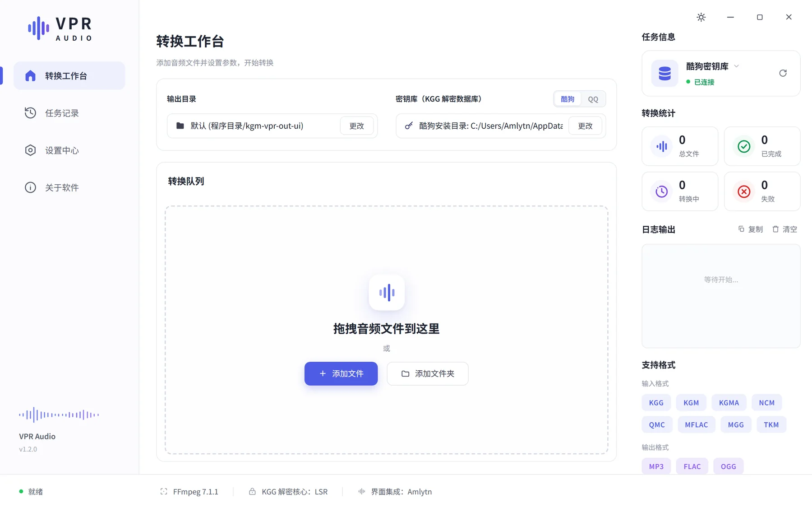Clear the log output with 清空
Viewport: 812px width, 508px height.
pyautogui.click(x=785, y=229)
